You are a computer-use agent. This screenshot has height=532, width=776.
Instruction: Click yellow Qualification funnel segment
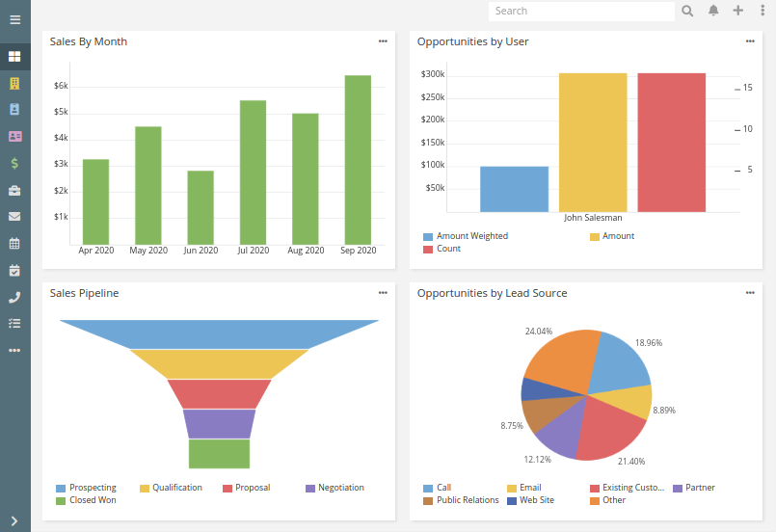219,364
